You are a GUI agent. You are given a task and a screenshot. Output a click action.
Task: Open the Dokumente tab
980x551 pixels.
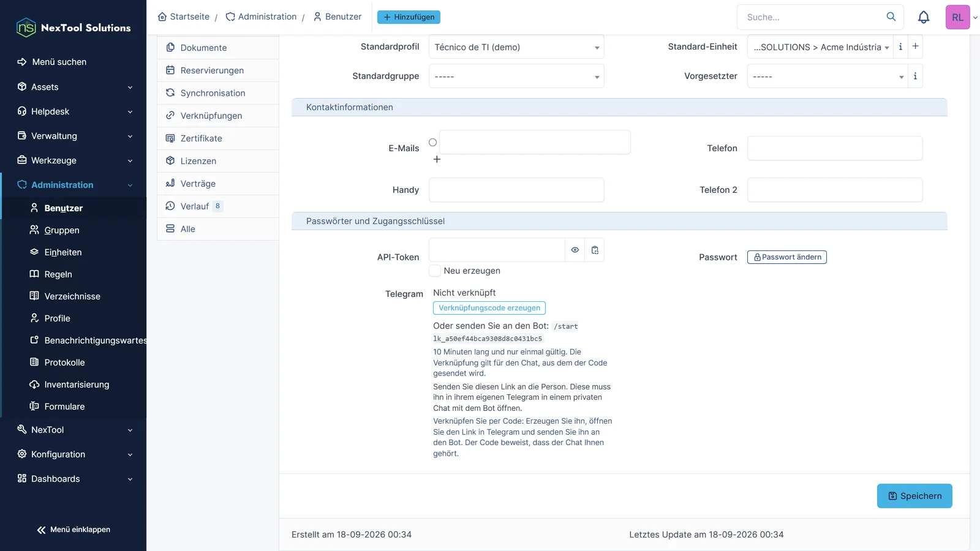click(x=218, y=48)
